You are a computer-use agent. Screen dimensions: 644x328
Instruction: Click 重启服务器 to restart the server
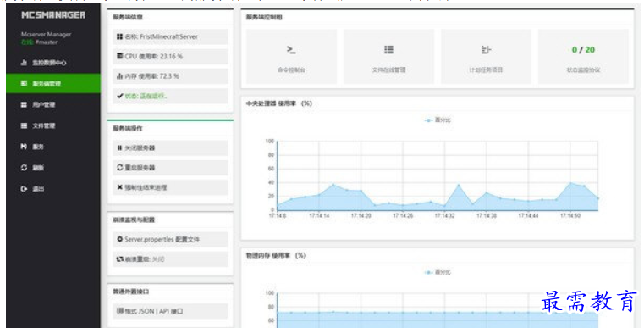click(170, 168)
